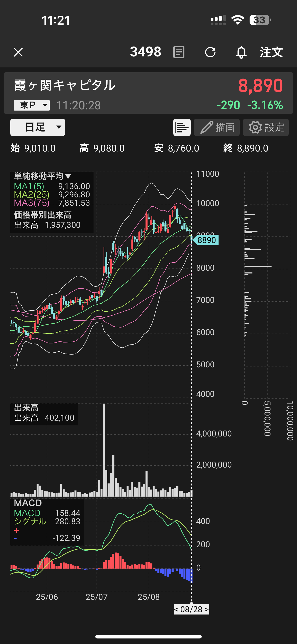Tap the battery indicator in status bar
297x644 pixels.
click(260, 20)
